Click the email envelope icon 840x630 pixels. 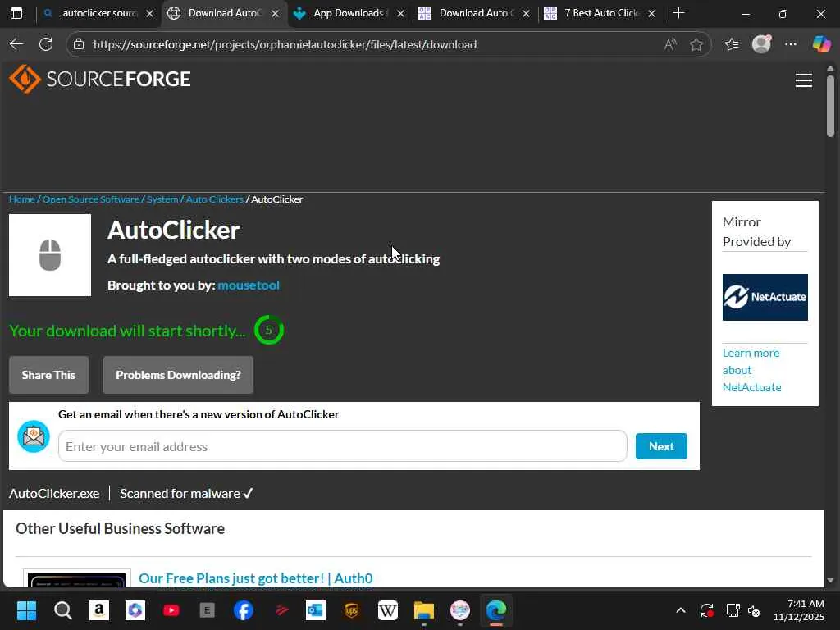tap(34, 436)
